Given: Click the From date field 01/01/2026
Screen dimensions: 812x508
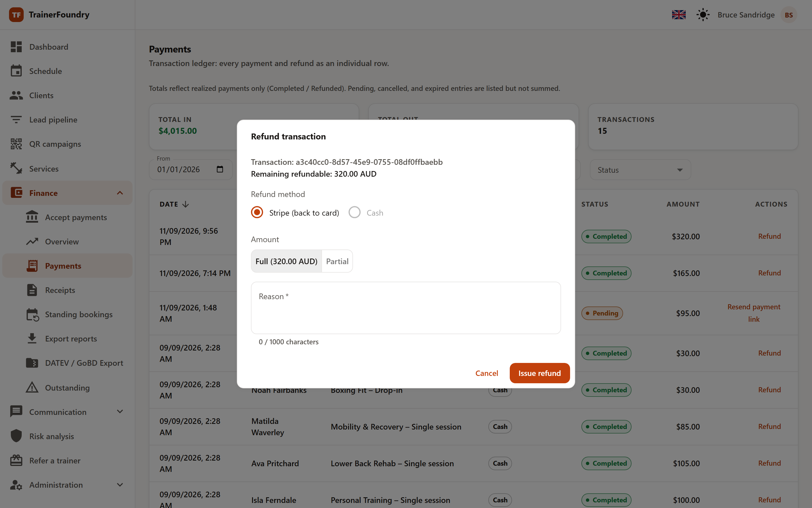Looking at the screenshot, I should pyautogui.click(x=191, y=169).
